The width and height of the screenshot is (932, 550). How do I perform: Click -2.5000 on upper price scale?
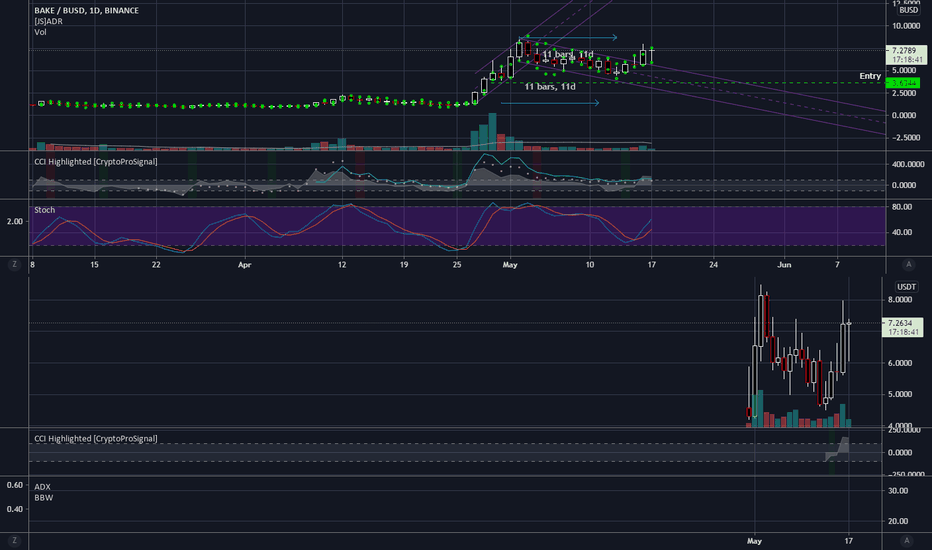tap(905, 138)
